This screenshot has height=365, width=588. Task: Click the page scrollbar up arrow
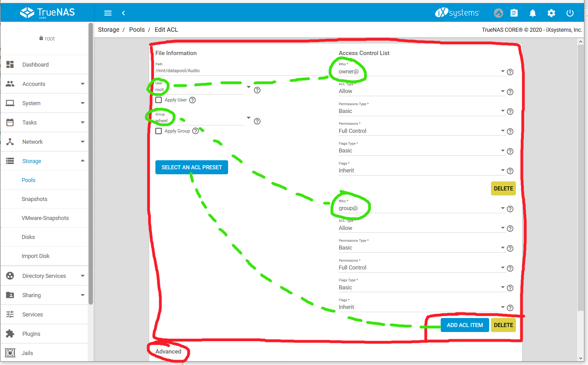[x=581, y=41]
